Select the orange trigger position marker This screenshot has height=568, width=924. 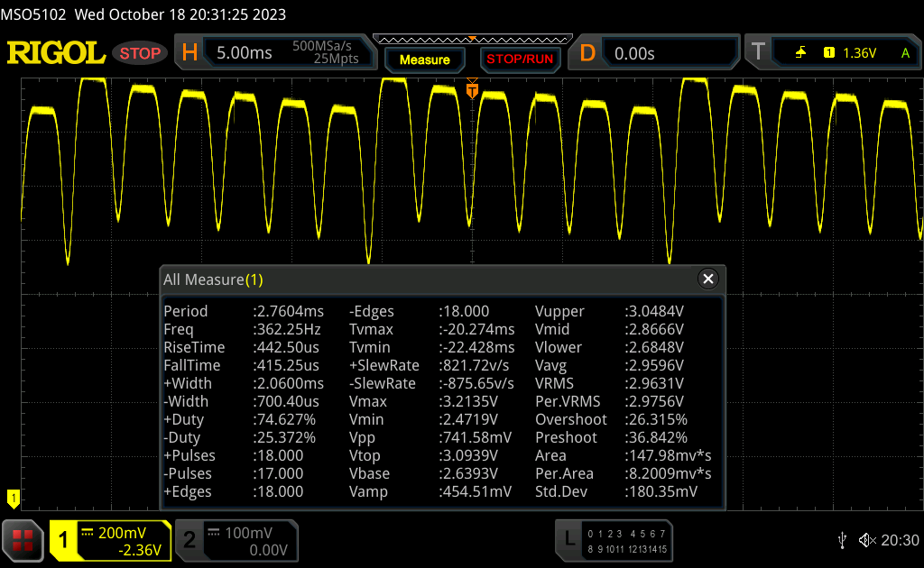(471, 91)
